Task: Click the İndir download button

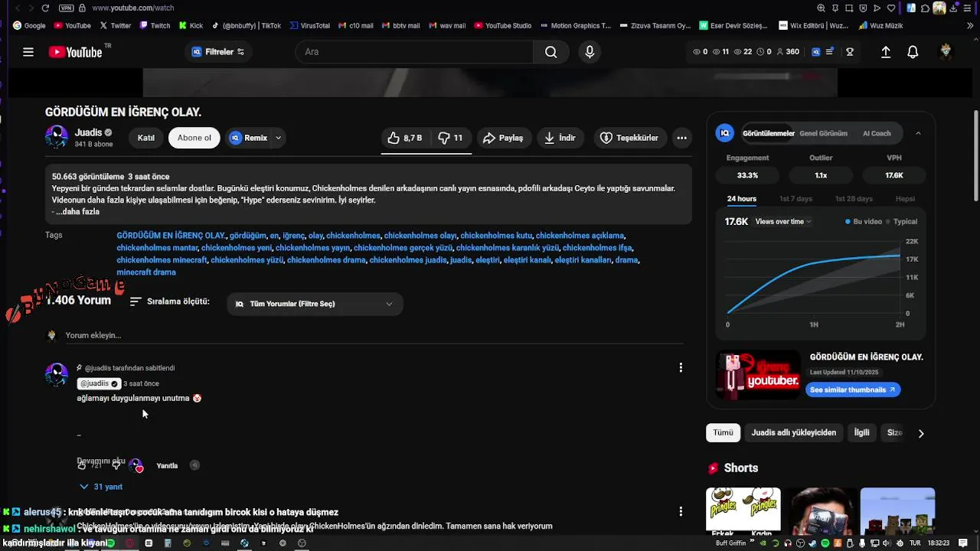Action: [x=560, y=138]
